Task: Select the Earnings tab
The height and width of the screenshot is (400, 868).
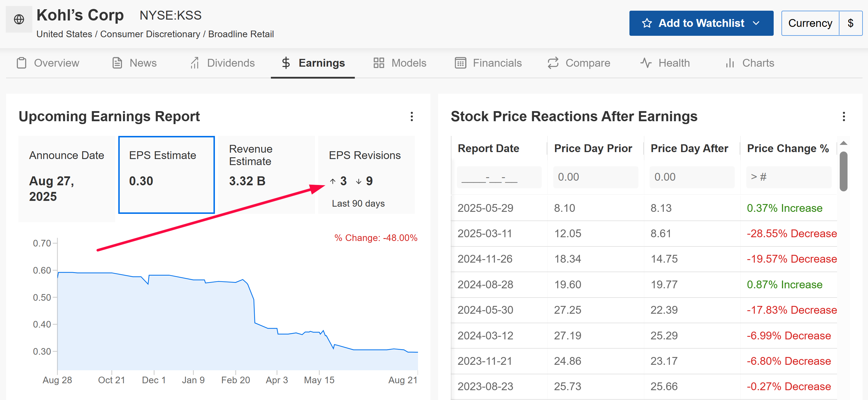Action: coord(313,63)
